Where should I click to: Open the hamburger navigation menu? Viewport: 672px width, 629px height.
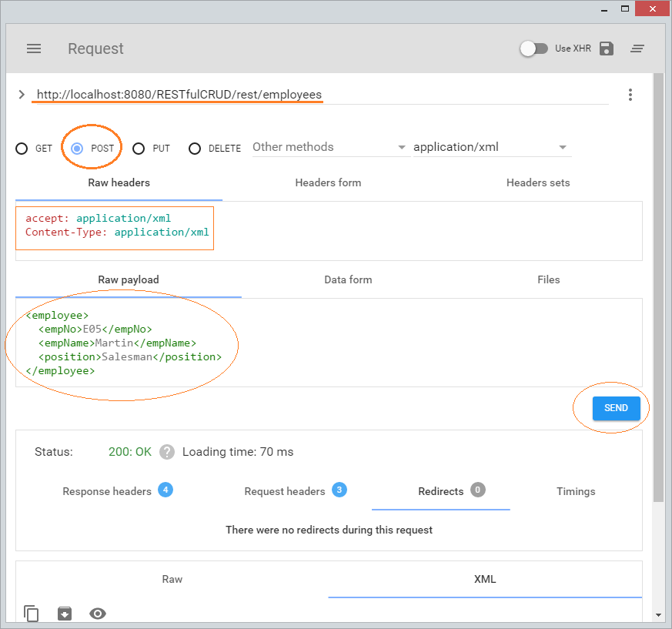(x=34, y=49)
